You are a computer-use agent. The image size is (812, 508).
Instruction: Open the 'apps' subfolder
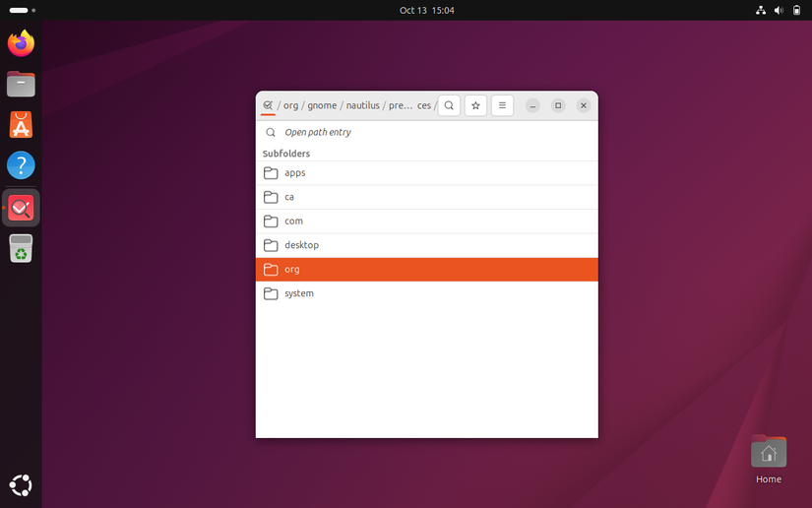(427, 173)
